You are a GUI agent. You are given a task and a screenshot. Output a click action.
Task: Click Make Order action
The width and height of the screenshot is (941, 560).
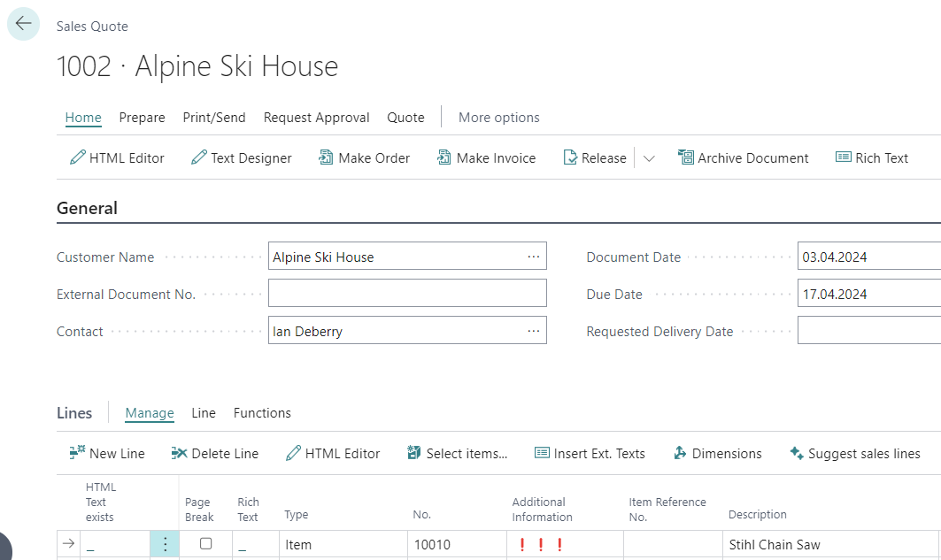pyautogui.click(x=364, y=158)
